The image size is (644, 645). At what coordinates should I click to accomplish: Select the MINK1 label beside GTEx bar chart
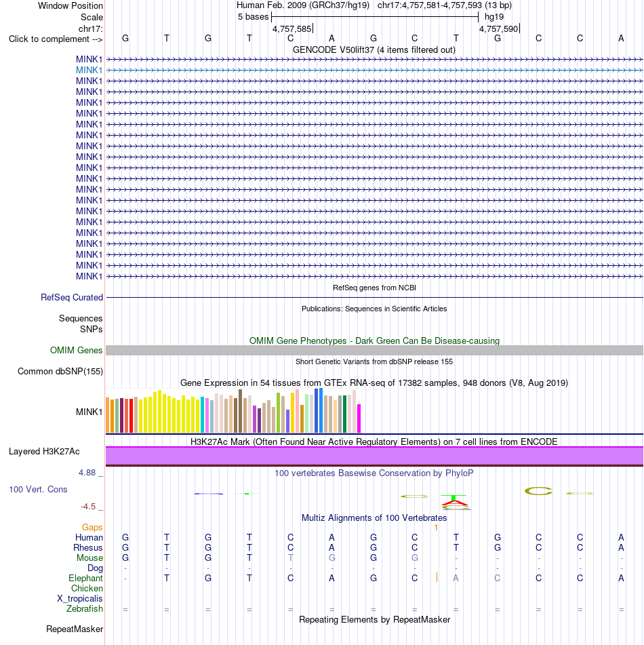click(x=89, y=412)
